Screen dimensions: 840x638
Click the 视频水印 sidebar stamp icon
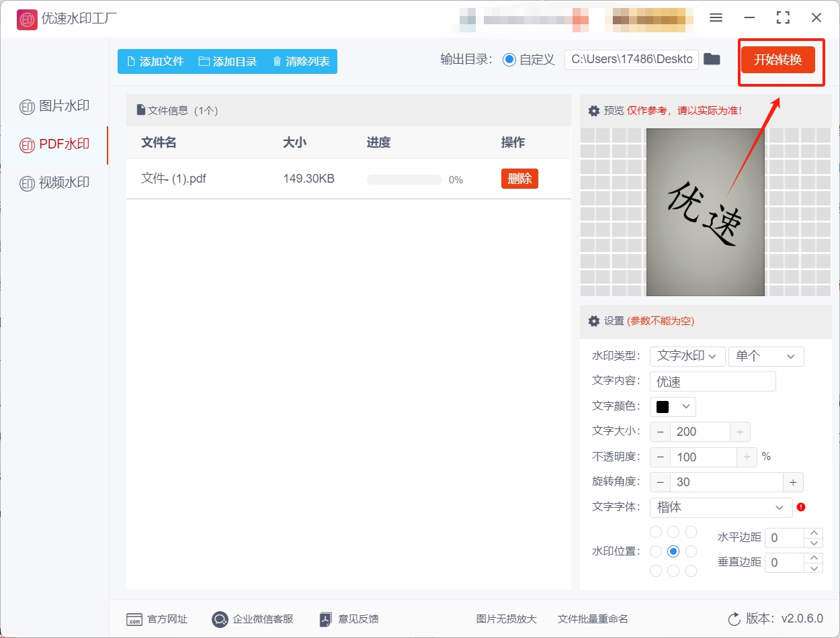(27, 183)
